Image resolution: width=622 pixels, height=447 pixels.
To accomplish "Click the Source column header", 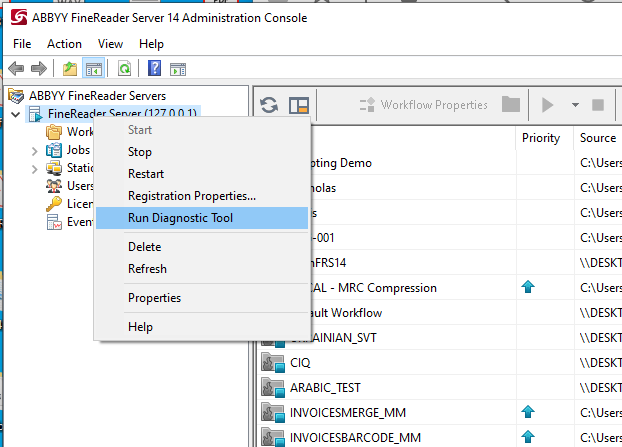I will [x=598, y=138].
